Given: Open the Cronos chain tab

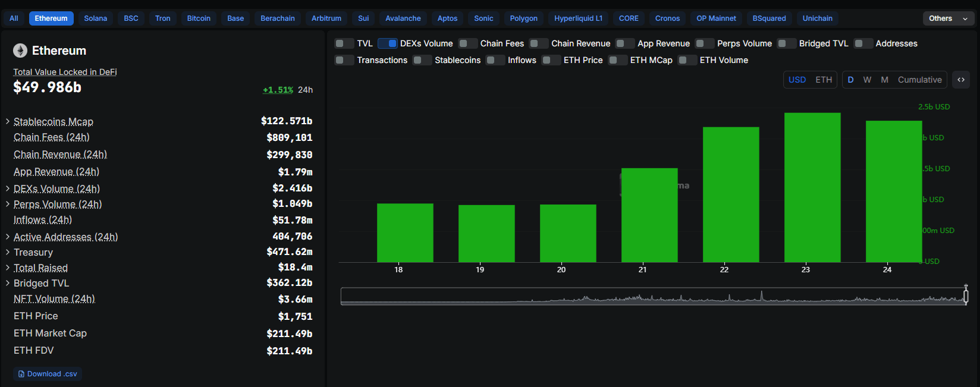Looking at the screenshot, I should point(667,18).
